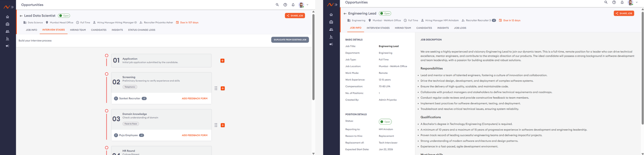Click drag handle dots beside Domain knowledge stage
The width and height of the screenshot is (644, 155).
pyautogui.click(x=216, y=125)
